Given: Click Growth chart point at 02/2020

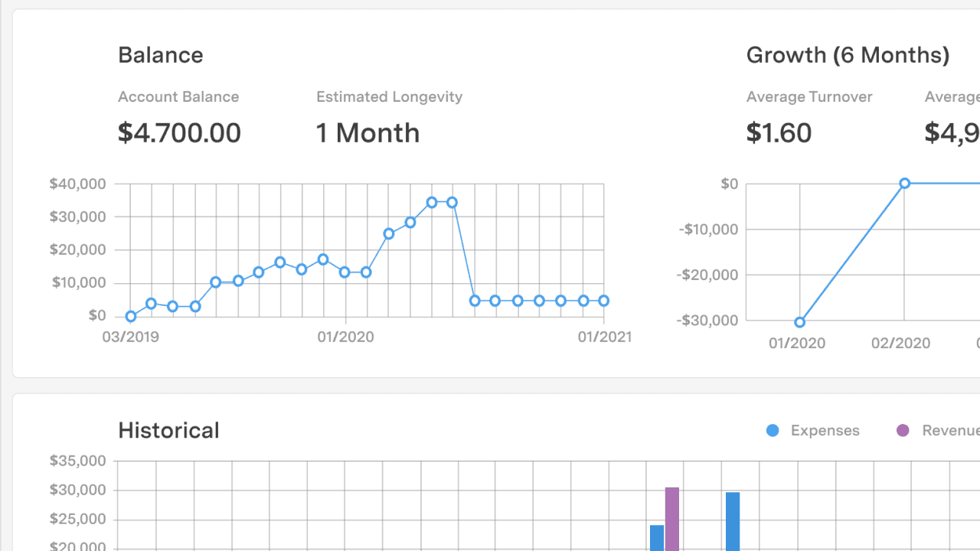Looking at the screenshot, I should [x=904, y=184].
